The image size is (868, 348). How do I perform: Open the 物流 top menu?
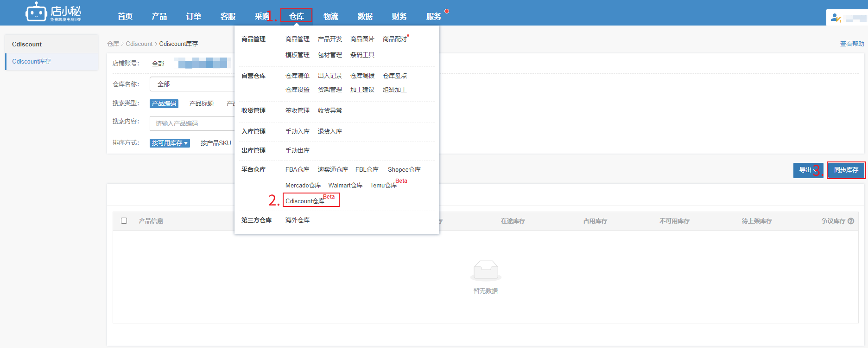(x=331, y=16)
